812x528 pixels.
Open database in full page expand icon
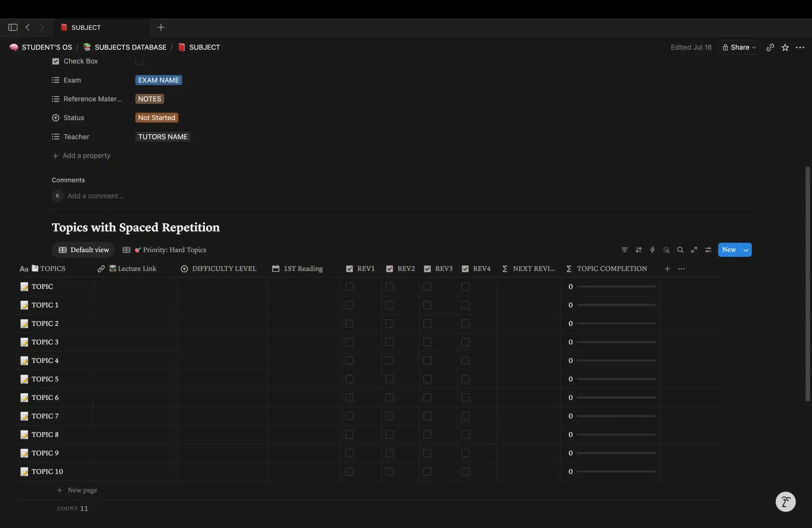coord(694,250)
